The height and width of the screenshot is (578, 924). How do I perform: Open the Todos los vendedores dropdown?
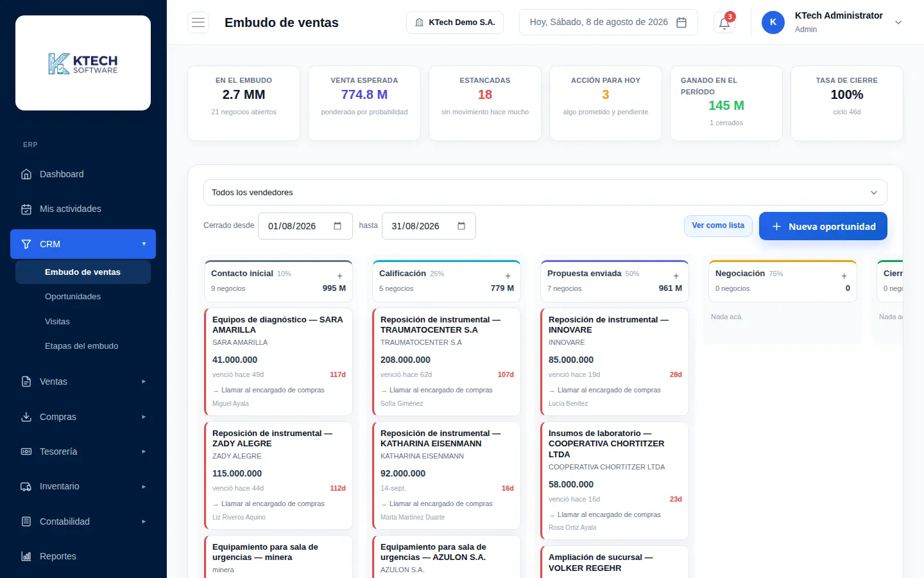(x=545, y=193)
